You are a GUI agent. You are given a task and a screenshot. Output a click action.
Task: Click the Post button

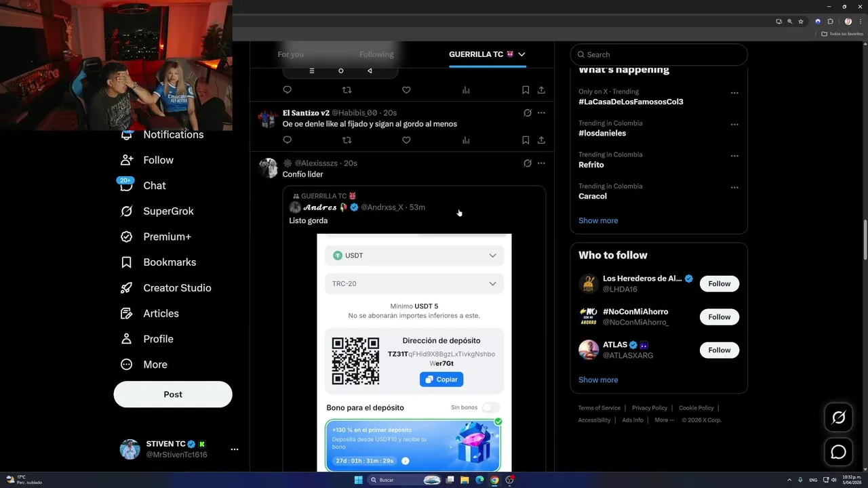(x=173, y=394)
